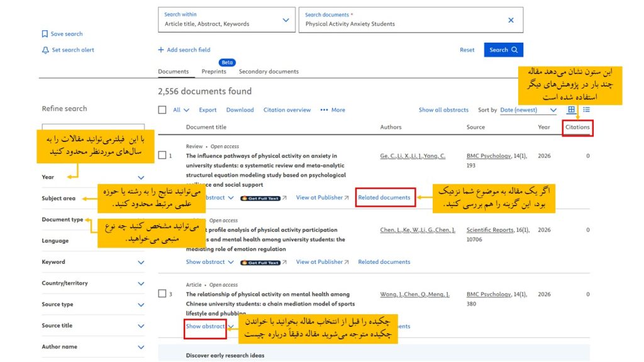
Task: Click the Export option
Action: click(x=208, y=110)
